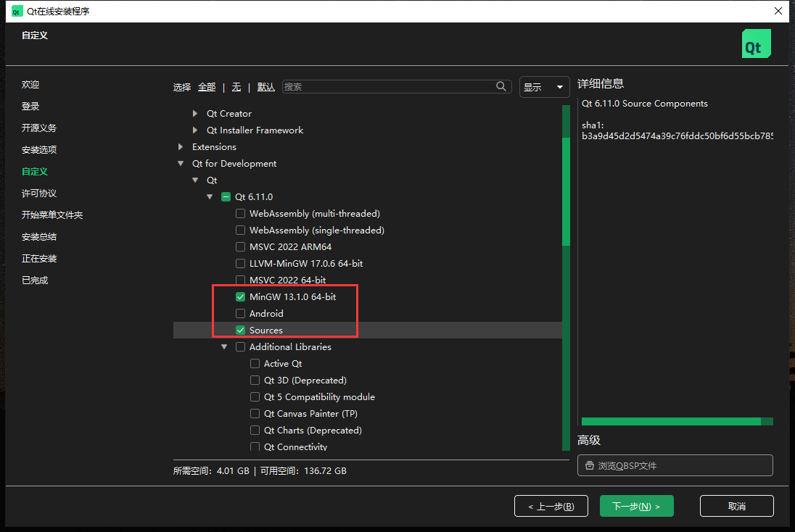Click the 可用空间 136.72 GB text

point(303,470)
